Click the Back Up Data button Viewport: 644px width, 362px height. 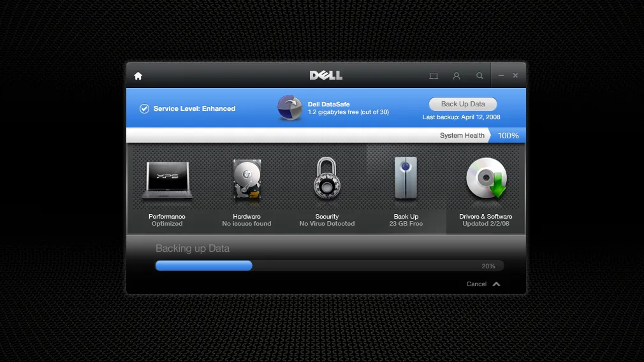pos(463,105)
